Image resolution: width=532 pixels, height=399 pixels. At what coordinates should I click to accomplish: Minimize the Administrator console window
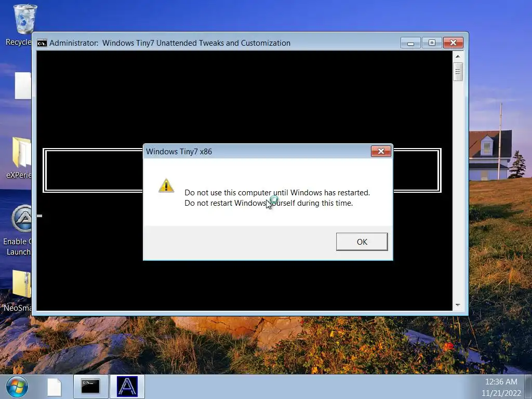coord(410,43)
